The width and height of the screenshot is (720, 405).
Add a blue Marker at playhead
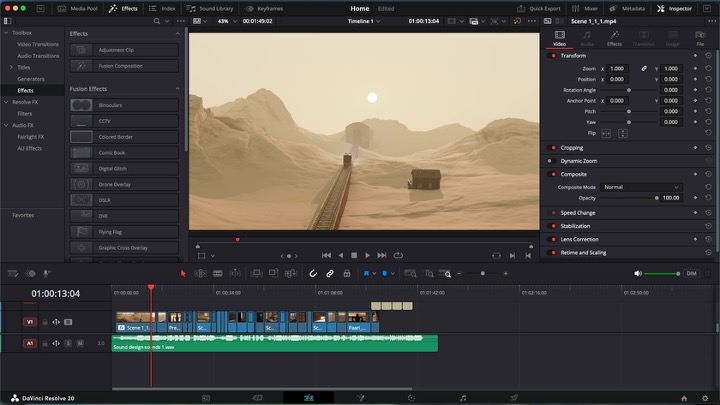[384, 273]
